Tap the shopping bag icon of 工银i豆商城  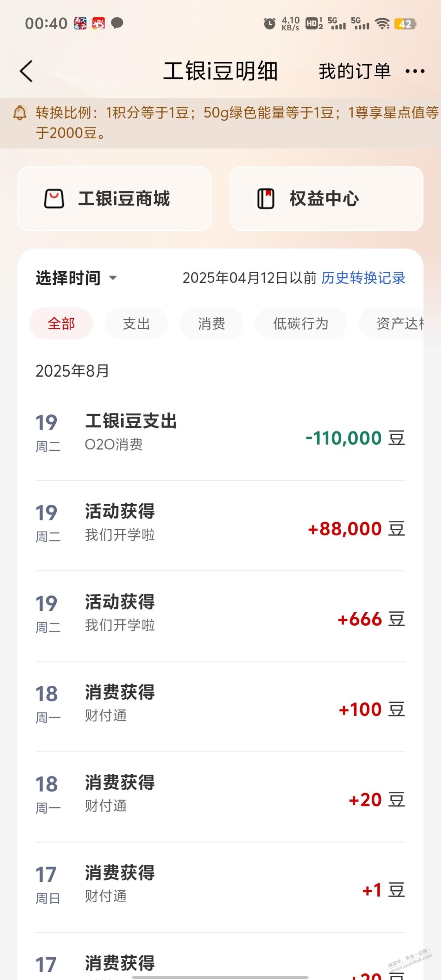pyautogui.click(x=54, y=199)
